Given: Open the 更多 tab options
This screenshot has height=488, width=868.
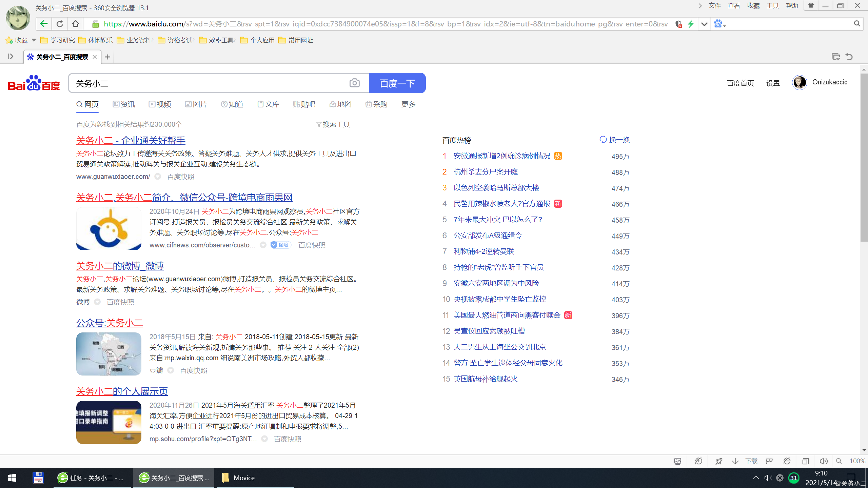Looking at the screenshot, I should [408, 104].
